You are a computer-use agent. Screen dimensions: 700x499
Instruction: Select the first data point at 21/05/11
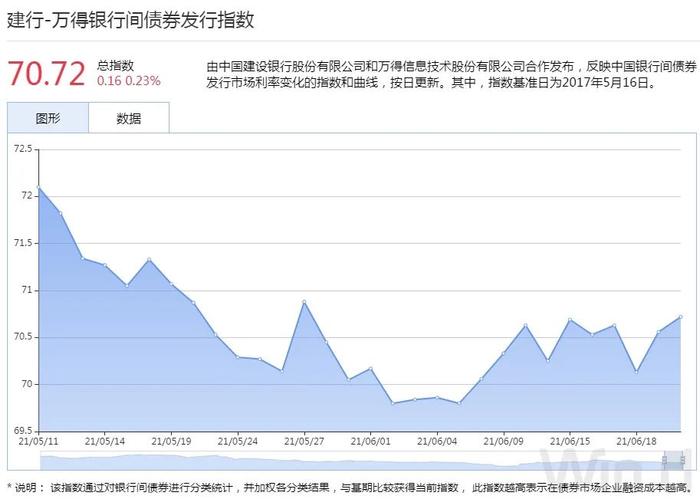click(39, 187)
